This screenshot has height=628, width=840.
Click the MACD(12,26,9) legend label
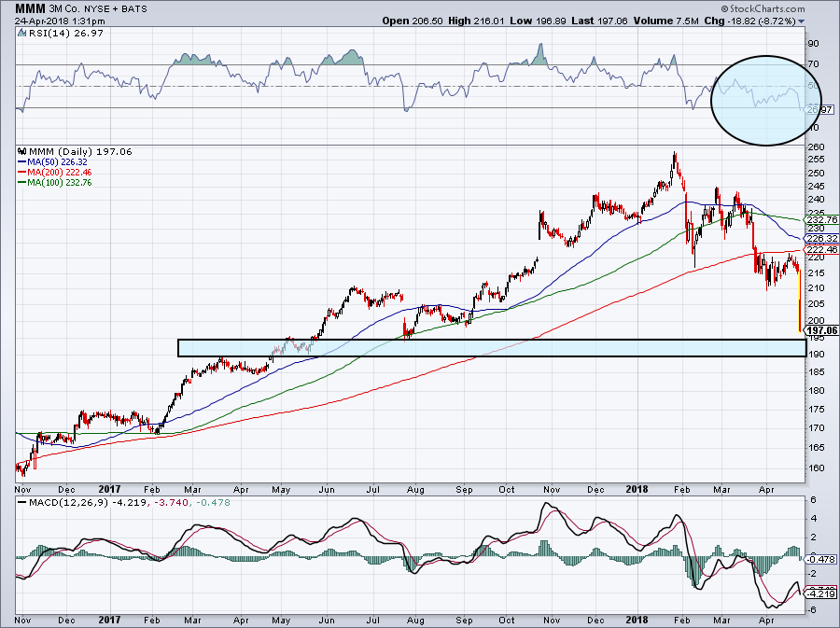(x=68, y=503)
